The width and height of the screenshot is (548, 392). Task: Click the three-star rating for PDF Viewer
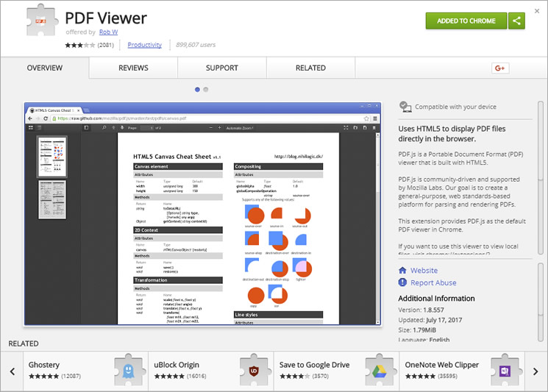click(x=79, y=45)
